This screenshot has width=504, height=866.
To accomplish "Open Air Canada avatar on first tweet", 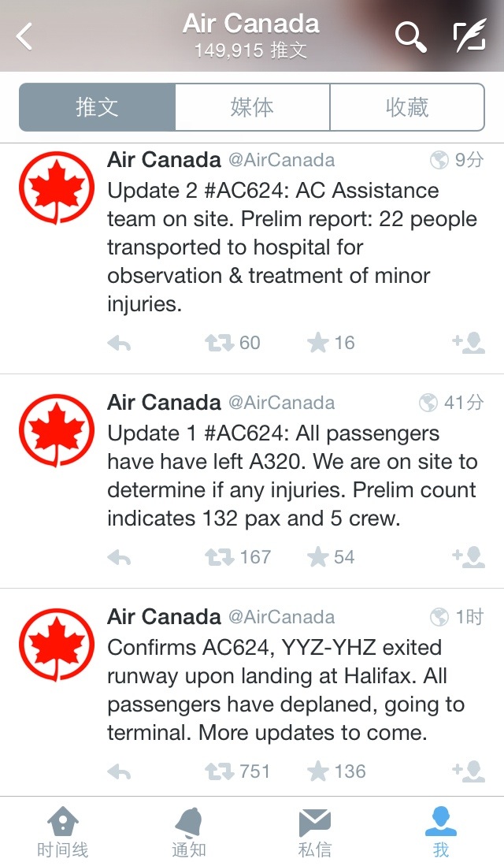I will [x=57, y=188].
